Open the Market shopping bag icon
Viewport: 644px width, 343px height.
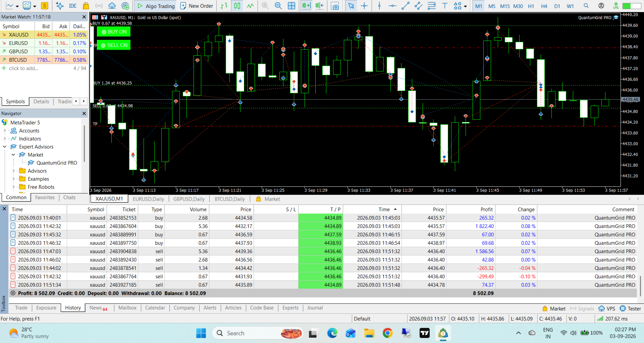point(86,6)
